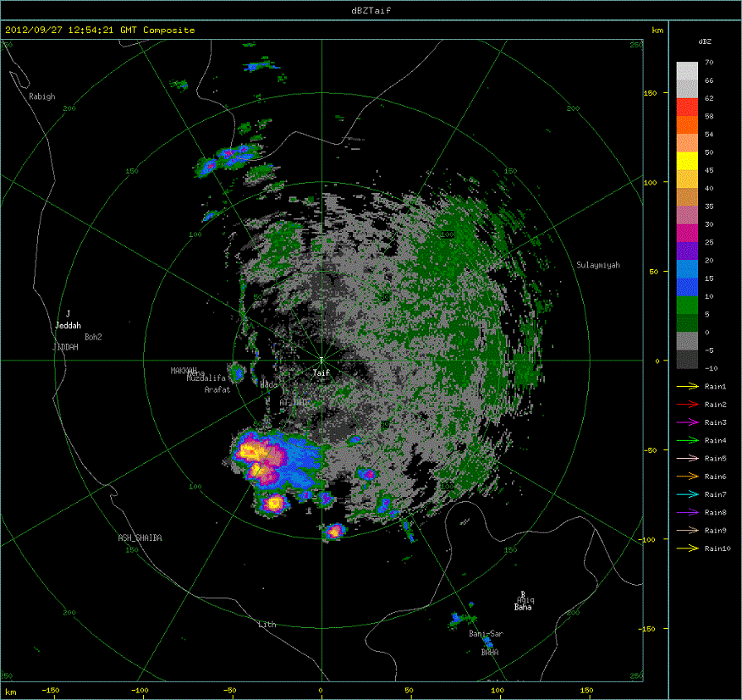The image size is (742, 700).
Task: Click the white top swatch of dBZ scale
Action: [687, 71]
